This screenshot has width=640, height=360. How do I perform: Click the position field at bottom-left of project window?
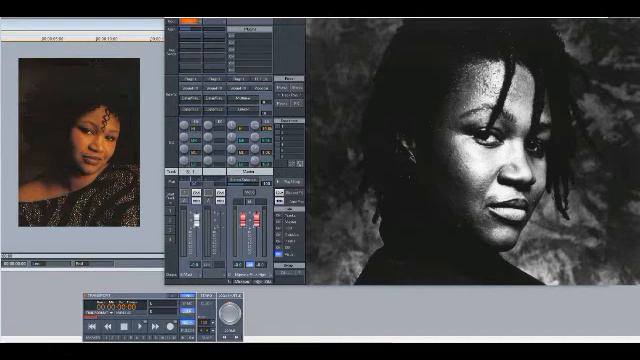[15, 264]
